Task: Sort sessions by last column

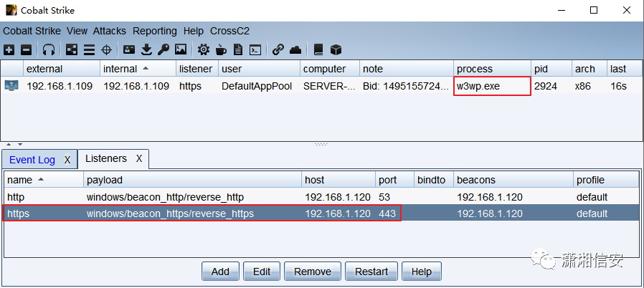Action: pos(624,69)
